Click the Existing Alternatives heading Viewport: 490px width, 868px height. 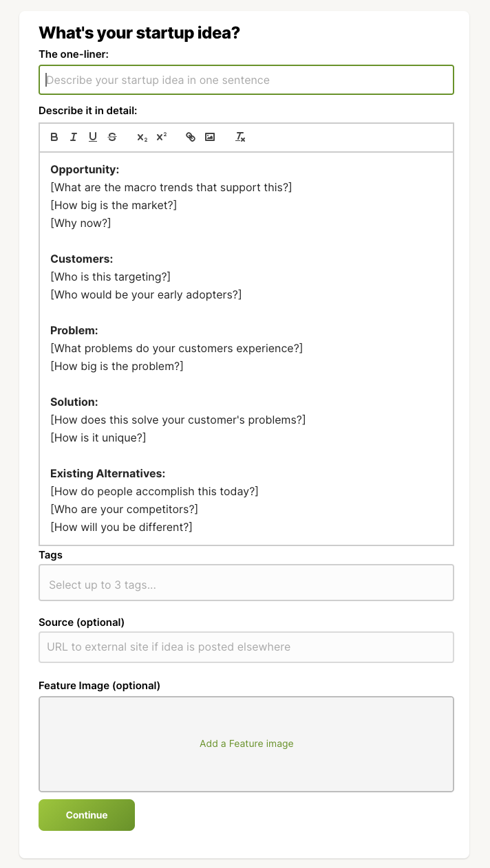click(x=107, y=473)
